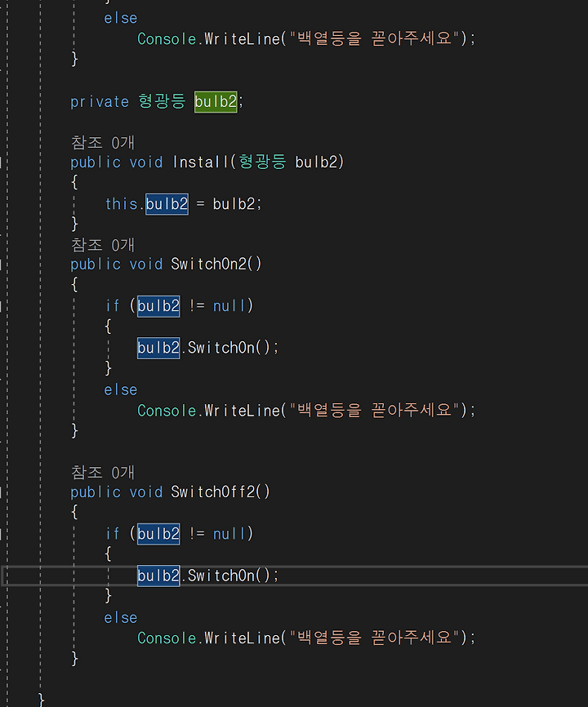This screenshot has width=588, height=707.
Task: Click Console in SwitchOff2's else branch
Action: coord(167,638)
